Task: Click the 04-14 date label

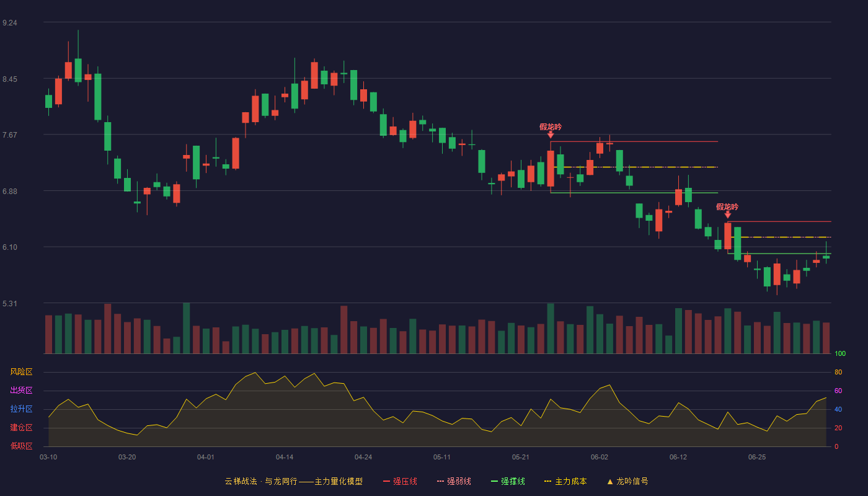Action: click(285, 457)
